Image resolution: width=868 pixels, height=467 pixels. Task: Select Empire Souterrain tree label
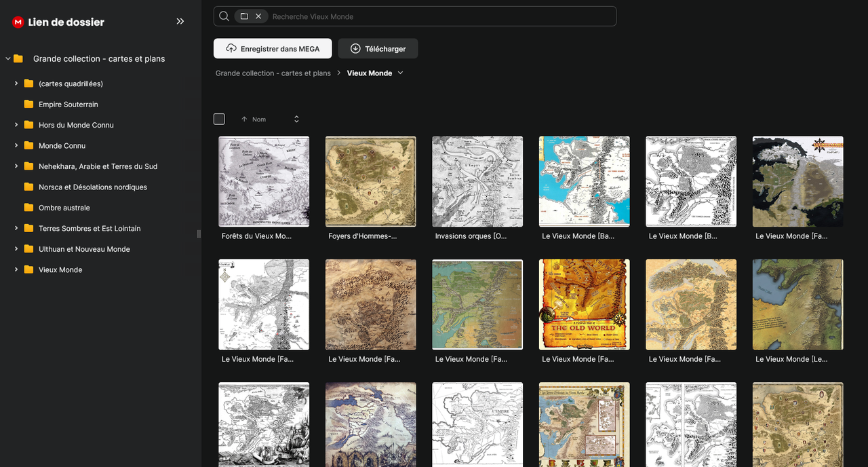pyautogui.click(x=68, y=105)
